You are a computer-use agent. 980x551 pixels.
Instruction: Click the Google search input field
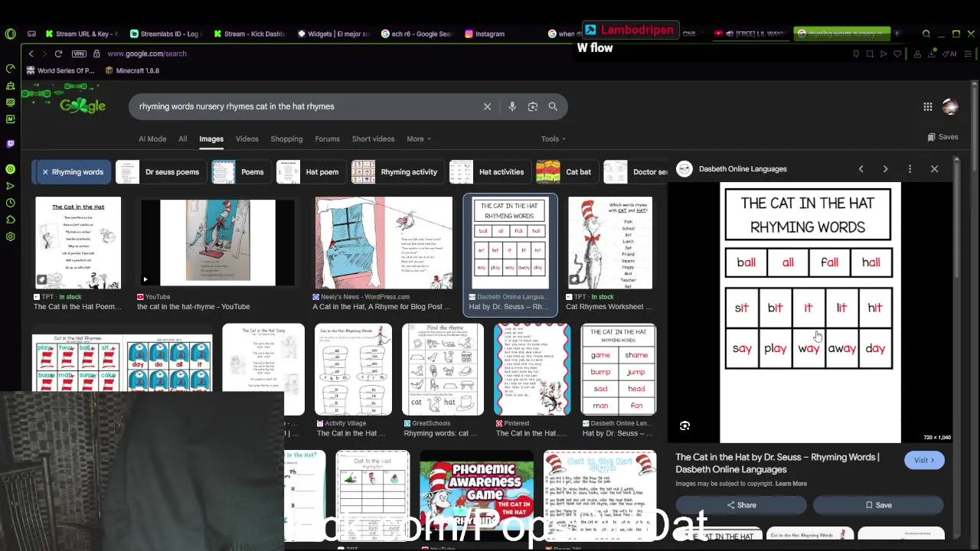point(306,106)
